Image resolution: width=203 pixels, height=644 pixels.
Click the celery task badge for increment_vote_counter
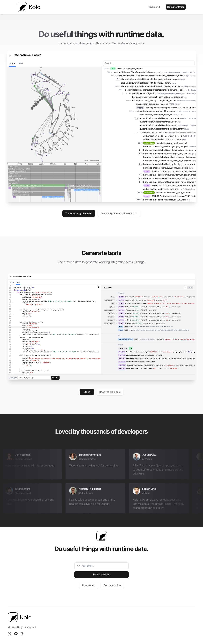tap(149, 193)
